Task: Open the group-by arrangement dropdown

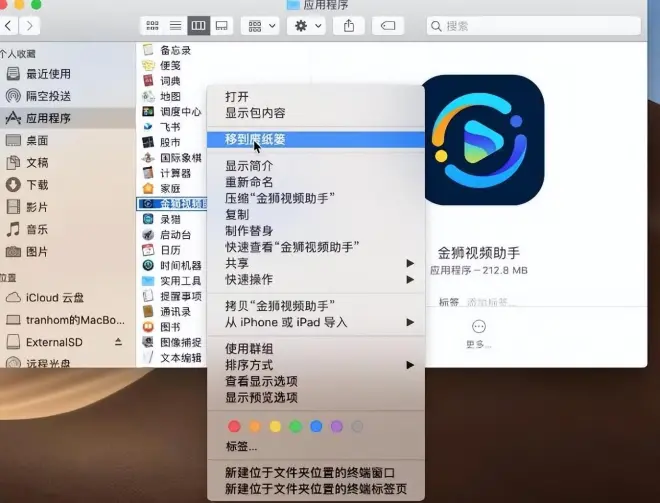Action: [x=260, y=26]
